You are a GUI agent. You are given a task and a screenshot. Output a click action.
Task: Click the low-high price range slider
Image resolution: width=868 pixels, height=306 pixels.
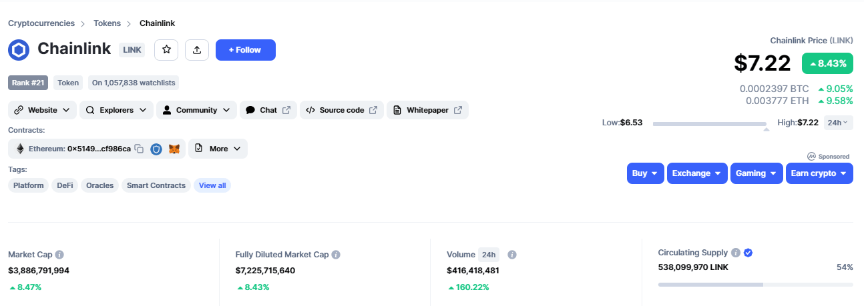pos(709,124)
